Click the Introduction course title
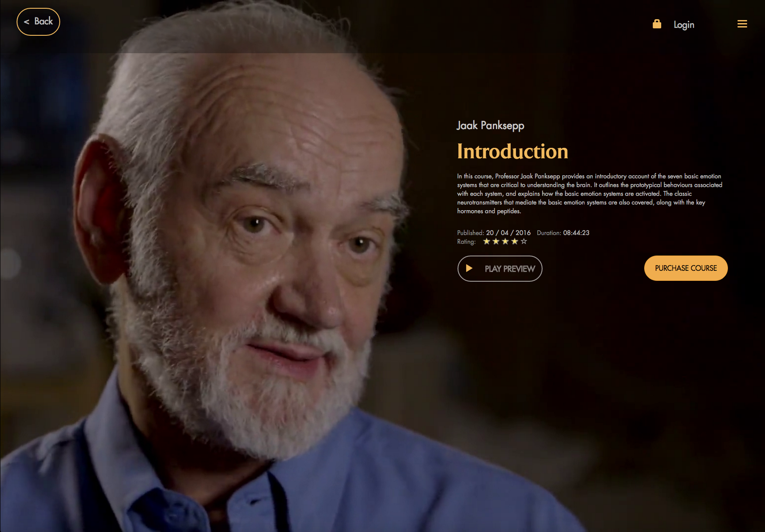Image resolution: width=765 pixels, height=532 pixels. point(512,151)
